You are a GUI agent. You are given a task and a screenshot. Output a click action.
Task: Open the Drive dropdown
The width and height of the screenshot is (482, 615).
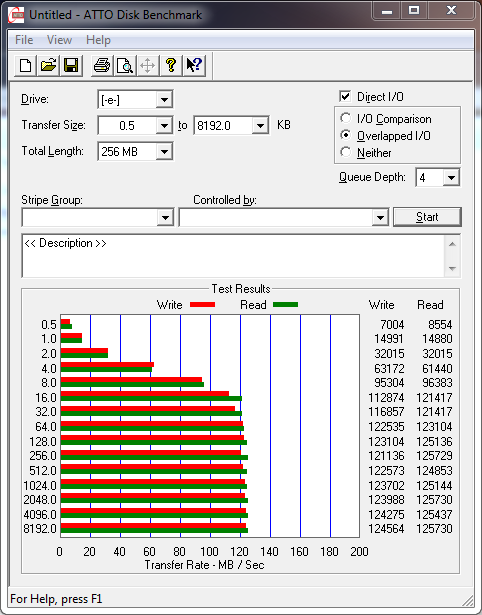click(x=164, y=100)
